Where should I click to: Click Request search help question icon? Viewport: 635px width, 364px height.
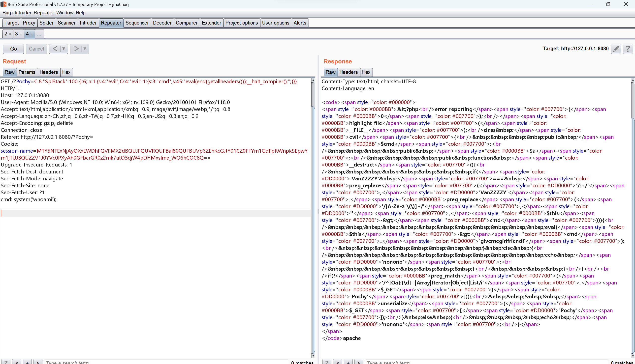tap(6, 362)
